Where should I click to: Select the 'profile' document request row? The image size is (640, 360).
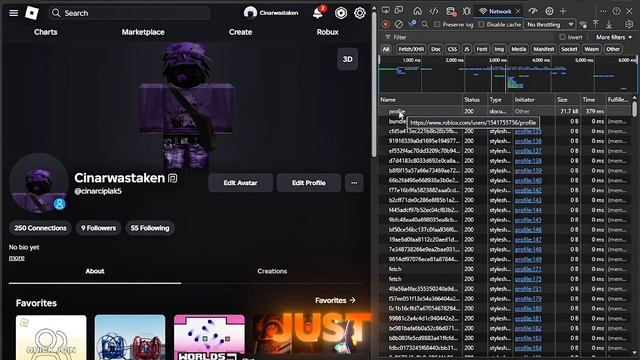(504, 111)
